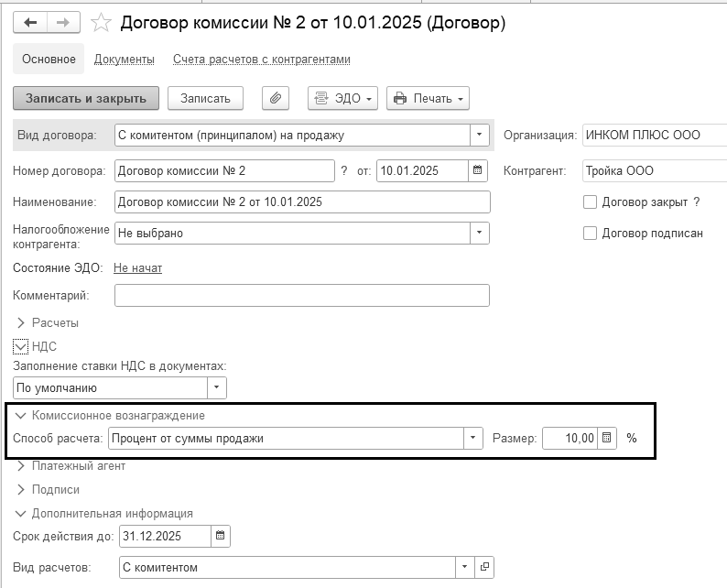This screenshot has height=588, width=727.
Task: Open the Вид расчетов dropdown arrow
Action: [x=465, y=567]
